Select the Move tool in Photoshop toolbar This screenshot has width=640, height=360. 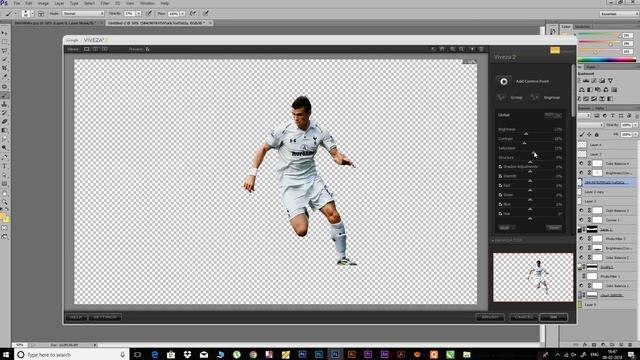pyautogui.click(x=4, y=33)
